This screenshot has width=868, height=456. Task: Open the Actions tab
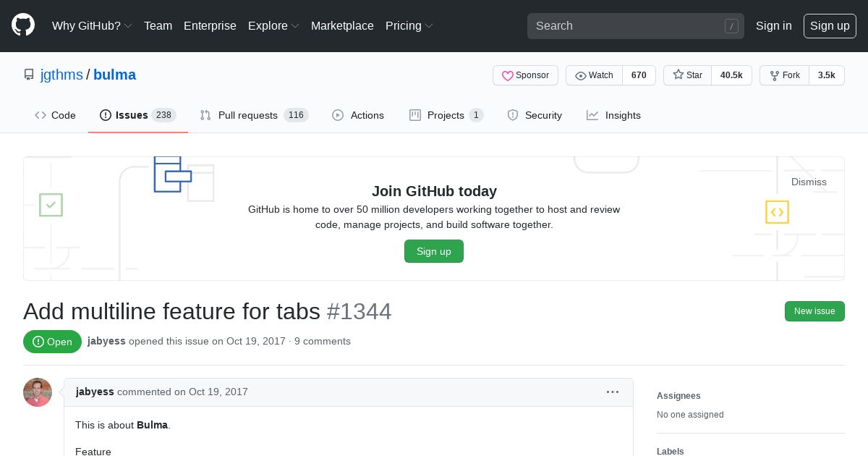(358, 115)
